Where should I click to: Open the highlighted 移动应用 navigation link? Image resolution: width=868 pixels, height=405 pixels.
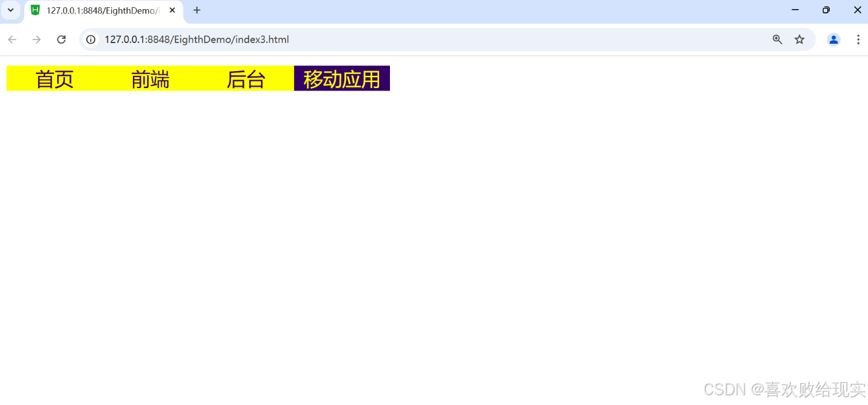point(342,79)
